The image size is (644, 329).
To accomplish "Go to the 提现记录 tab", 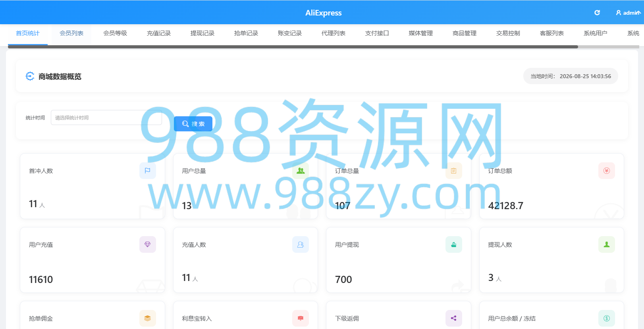I will coord(202,33).
